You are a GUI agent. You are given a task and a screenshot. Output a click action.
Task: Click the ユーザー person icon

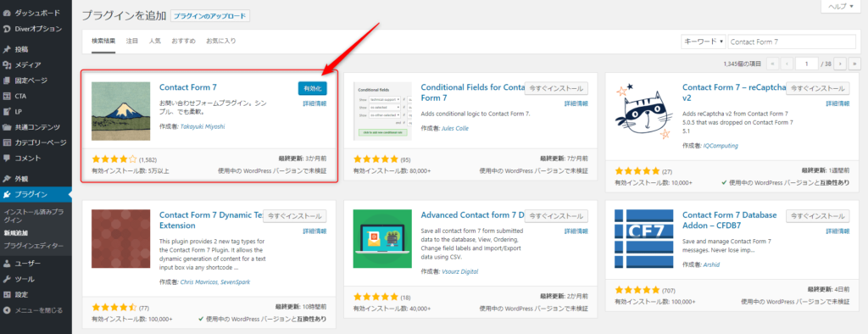[x=7, y=263]
